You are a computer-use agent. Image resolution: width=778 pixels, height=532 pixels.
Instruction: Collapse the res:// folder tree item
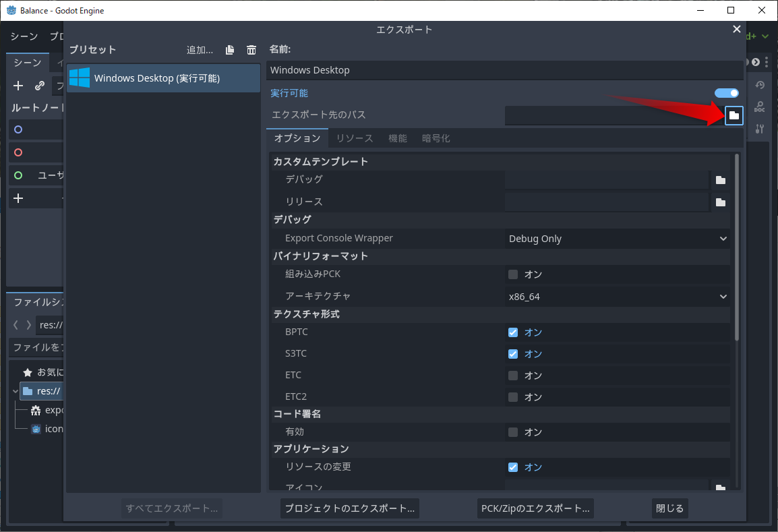coord(15,391)
